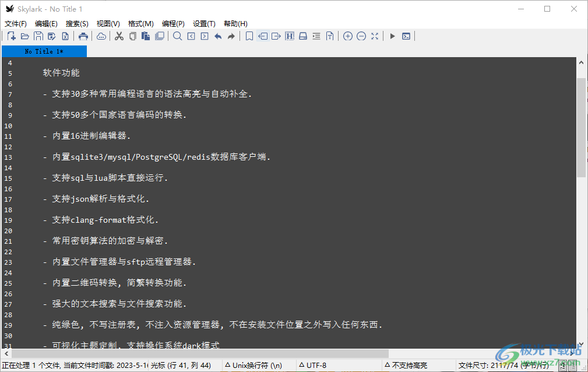Undo last edit with the left arrow
This screenshot has height=372, width=588.
tap(218, 36)
